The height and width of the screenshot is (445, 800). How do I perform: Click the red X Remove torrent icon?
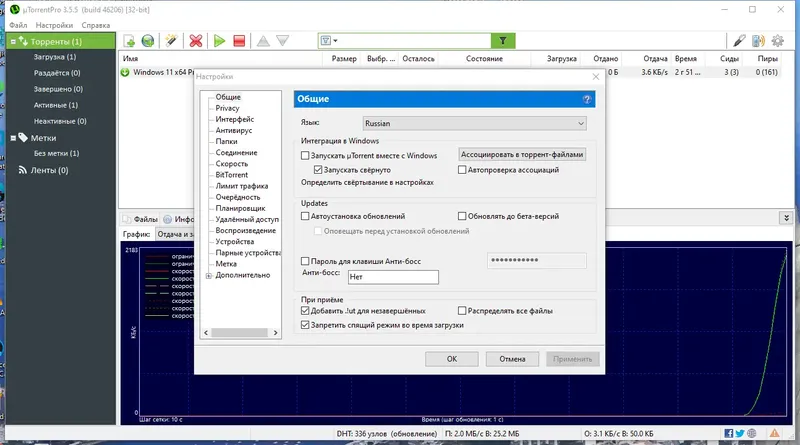pyautogui.click(x=195, y=41)
